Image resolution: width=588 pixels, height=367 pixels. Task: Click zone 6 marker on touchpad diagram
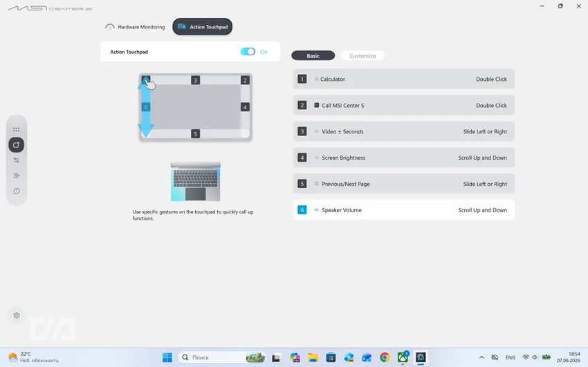pos(146,107)
